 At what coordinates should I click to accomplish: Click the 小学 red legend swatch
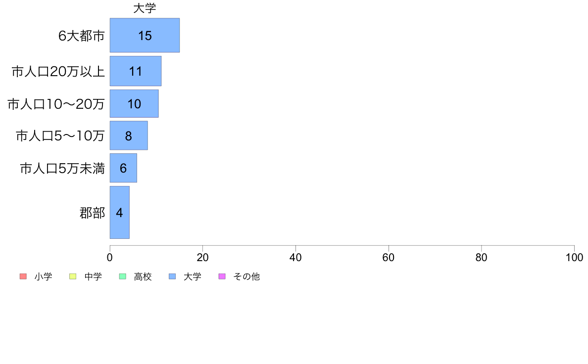23,276
